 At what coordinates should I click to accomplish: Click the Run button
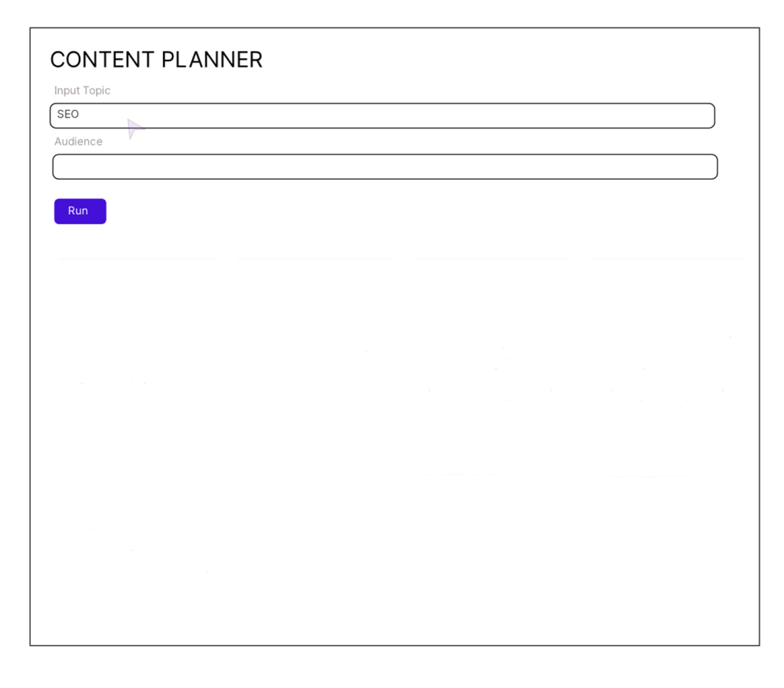(x=80, y=211)
